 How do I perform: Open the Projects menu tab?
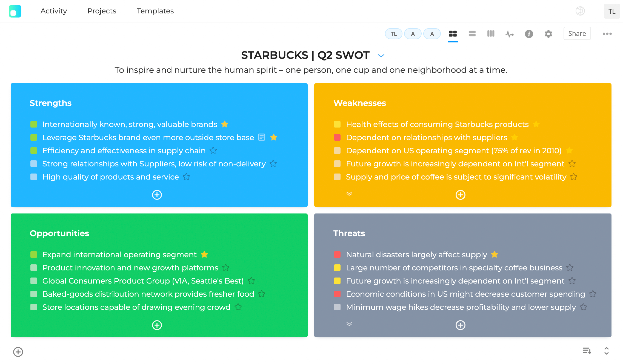click(102, 11)
